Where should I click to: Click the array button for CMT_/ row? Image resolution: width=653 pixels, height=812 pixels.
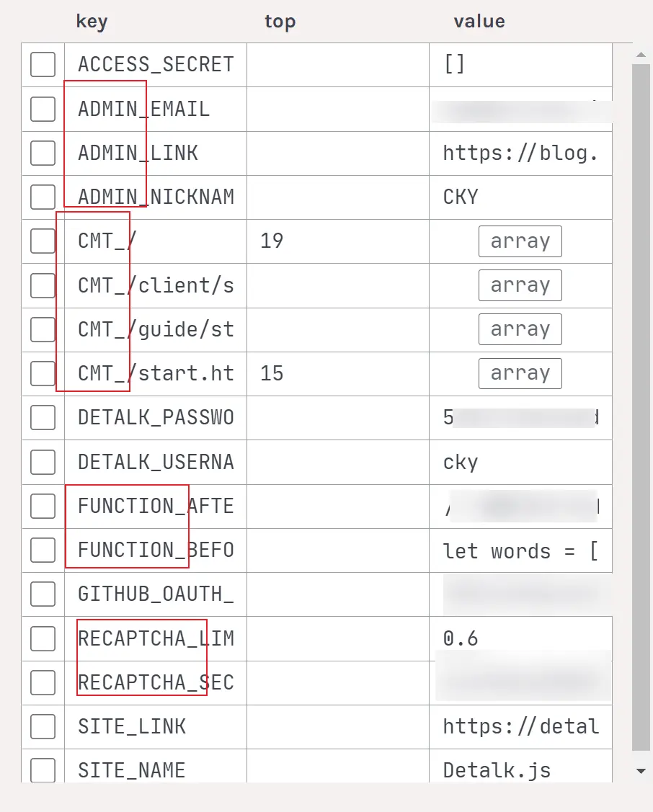pyautogui.click(x=520, y=241)
